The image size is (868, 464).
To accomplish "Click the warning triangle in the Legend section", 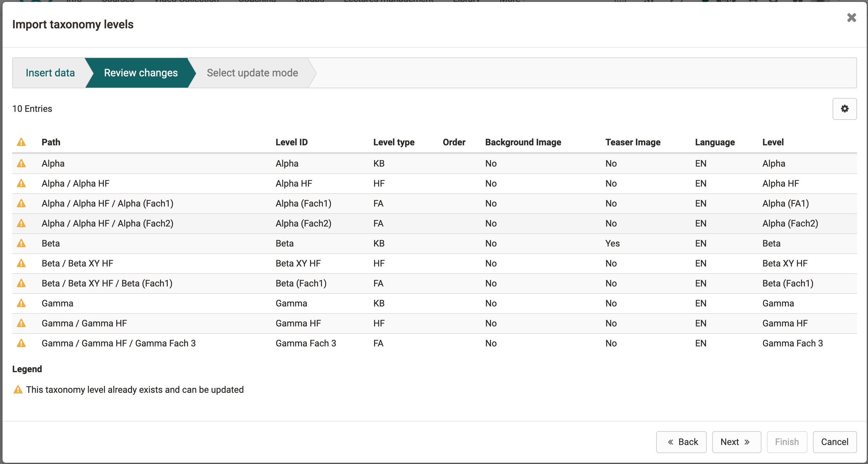I will point(17,390).
